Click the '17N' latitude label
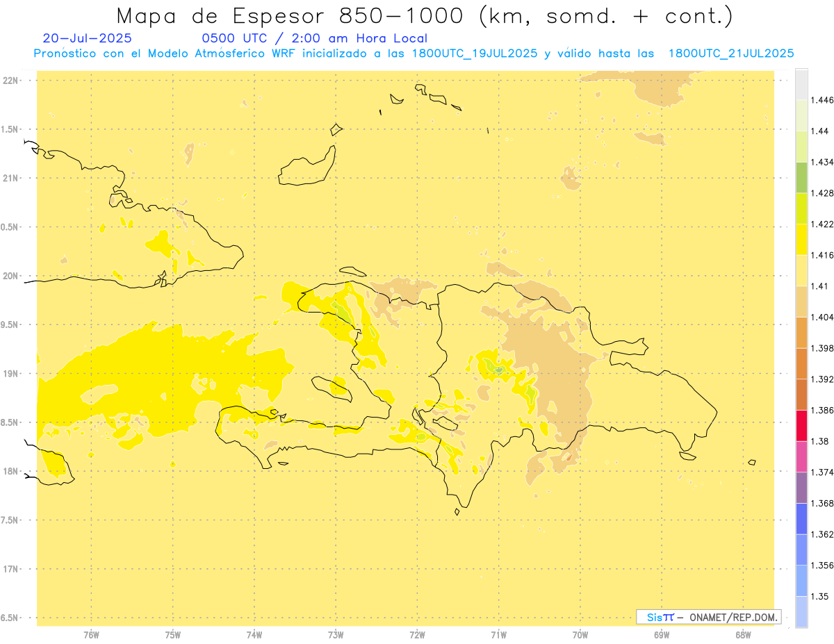The height and width of the screenshot is (644, 834). coord(12,569)
